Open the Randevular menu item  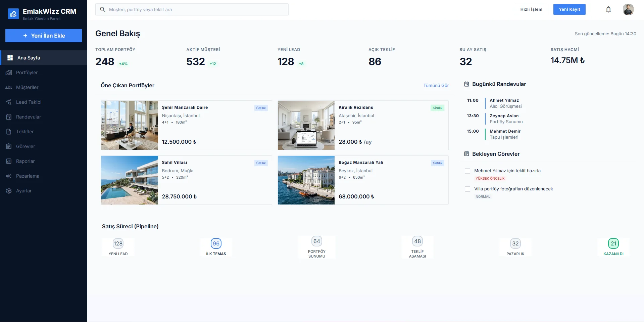click(x=44, y=117)
